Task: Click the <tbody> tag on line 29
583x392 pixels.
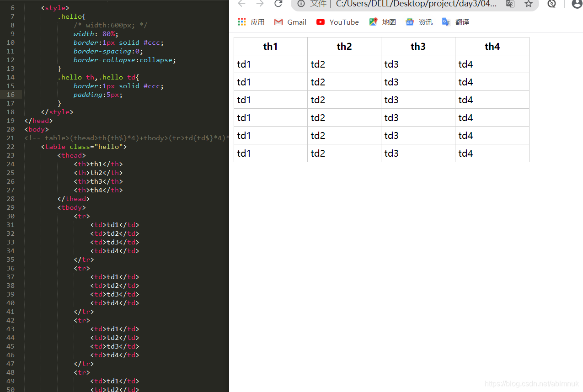Action: pos(71,207)
